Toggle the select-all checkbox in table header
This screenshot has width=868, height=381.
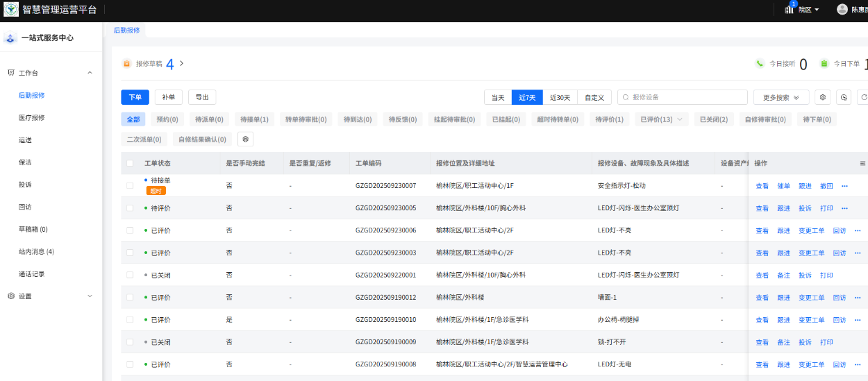[x=130, y=163]
